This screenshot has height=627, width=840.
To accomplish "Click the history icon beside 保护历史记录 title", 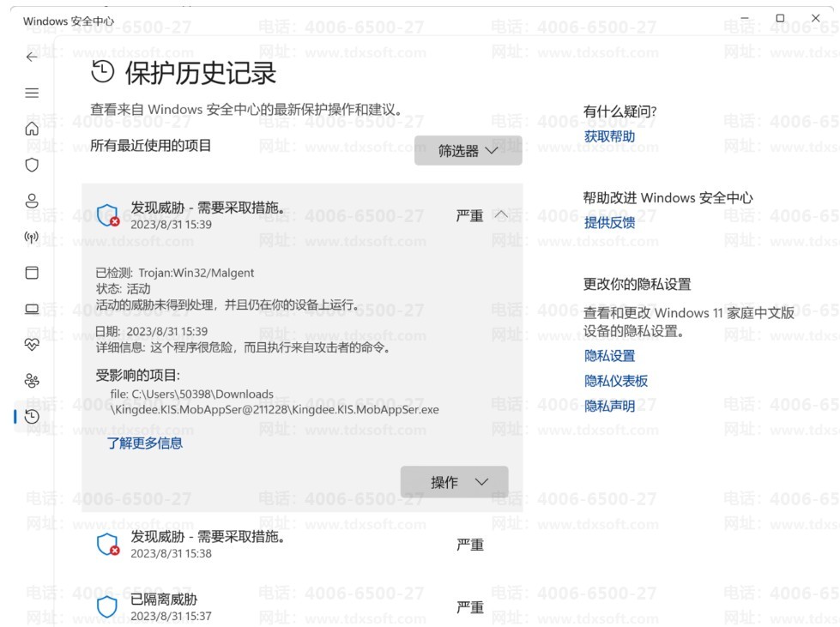I will click(x=103, y=72).
